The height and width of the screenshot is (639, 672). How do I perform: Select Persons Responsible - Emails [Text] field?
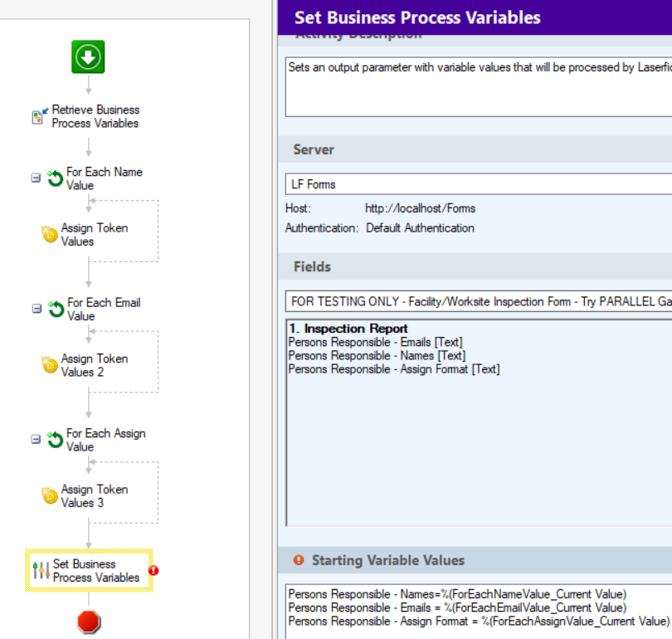[x=376, y=342]
